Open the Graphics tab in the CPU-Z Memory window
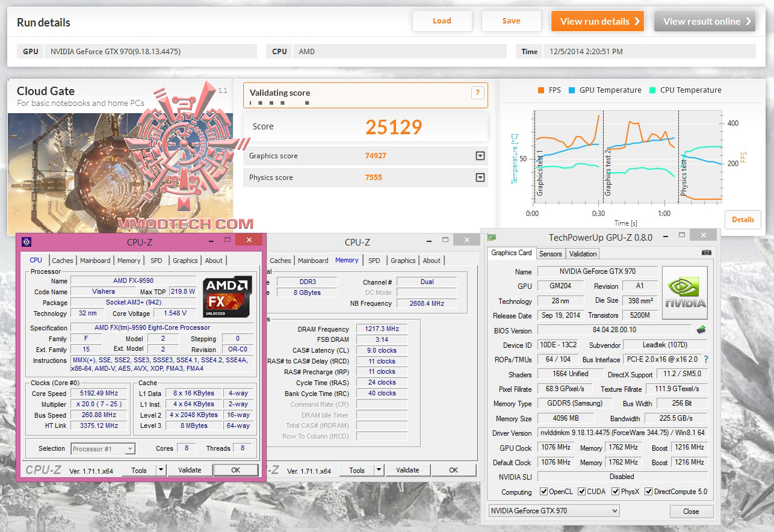The height and width of the screenshot is (532, 774). pos(403,261)
